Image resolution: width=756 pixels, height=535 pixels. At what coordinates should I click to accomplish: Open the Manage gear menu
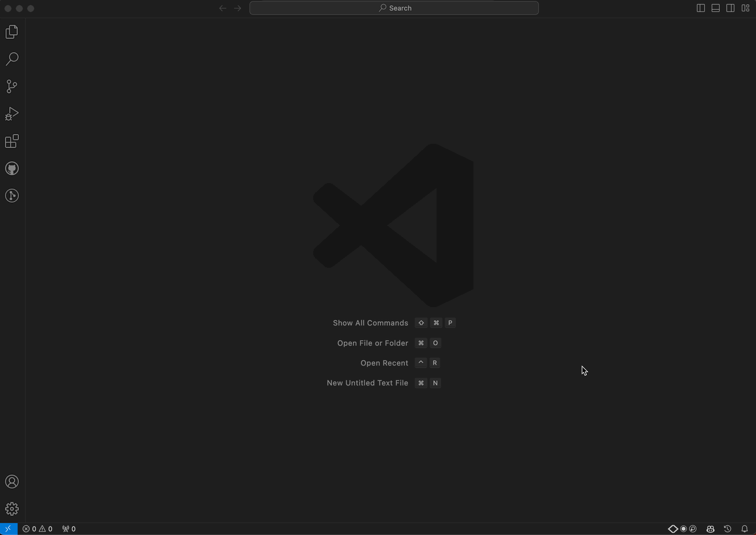[12, 509]
